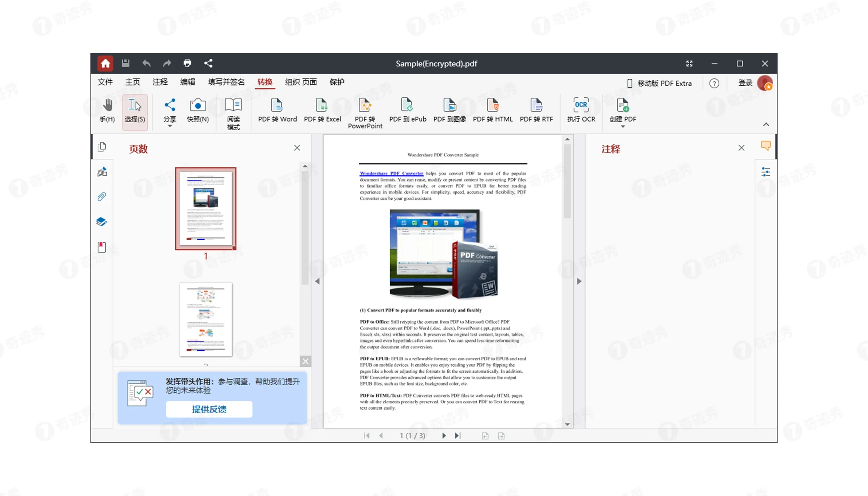The width and height of the screenshot is (868, 496).
Task: Open the attachments panel in the left sidebar
Action: pos(102,196)
